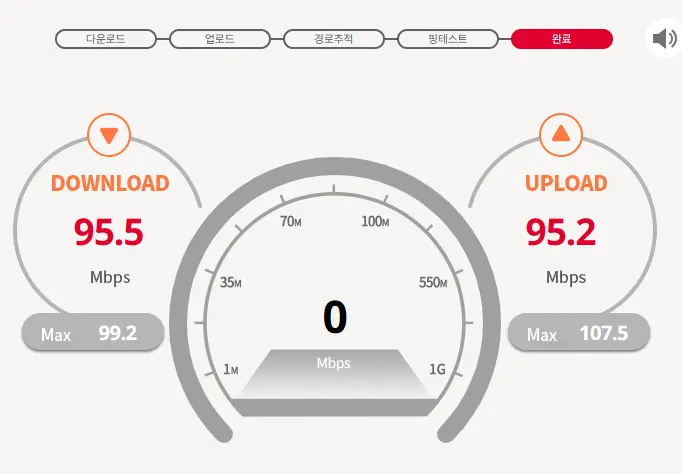Click the 100M mark on gauge
The height and width of the screenshot is (474, 682).
point(375,221)
